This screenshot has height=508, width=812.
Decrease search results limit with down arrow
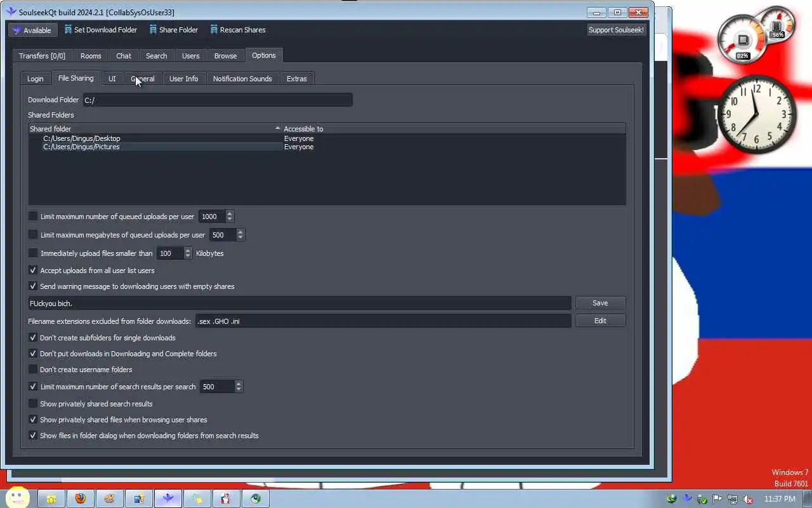[239, 390]
